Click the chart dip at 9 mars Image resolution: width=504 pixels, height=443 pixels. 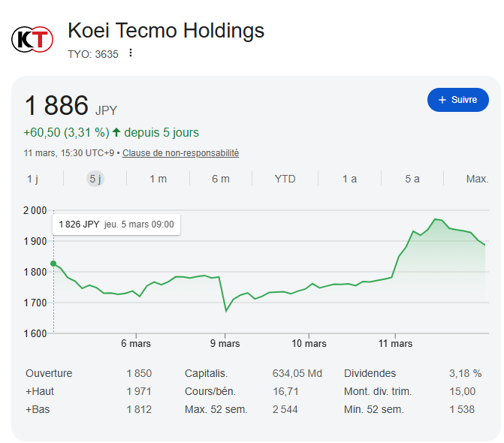pos(226,311)
